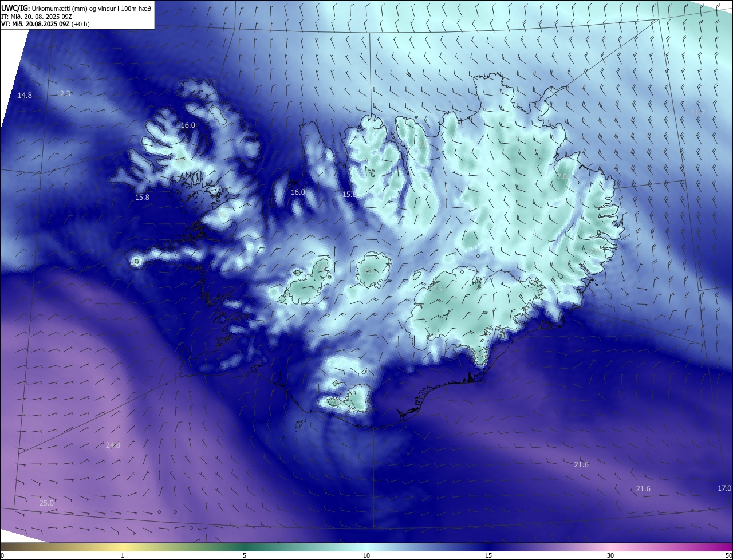
Task: Click the color scale tick label 30
Action: click(610, 555)
